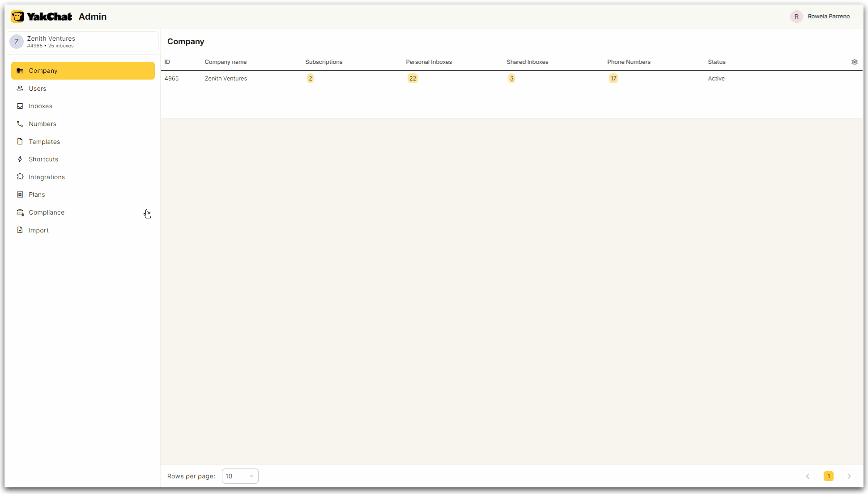Screen dimensions: 868x494
Task: Click the YakChat logo icon
Action: 17,17
